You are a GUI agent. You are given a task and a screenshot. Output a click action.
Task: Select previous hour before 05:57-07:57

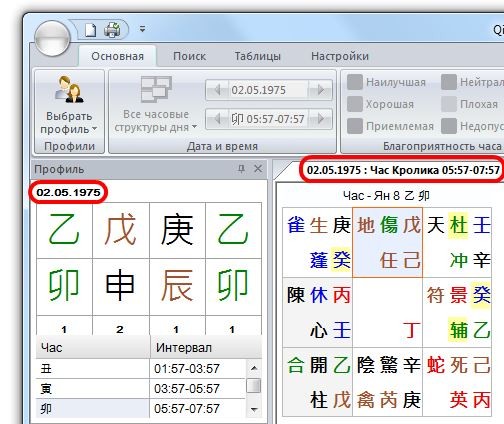[217, 119]
